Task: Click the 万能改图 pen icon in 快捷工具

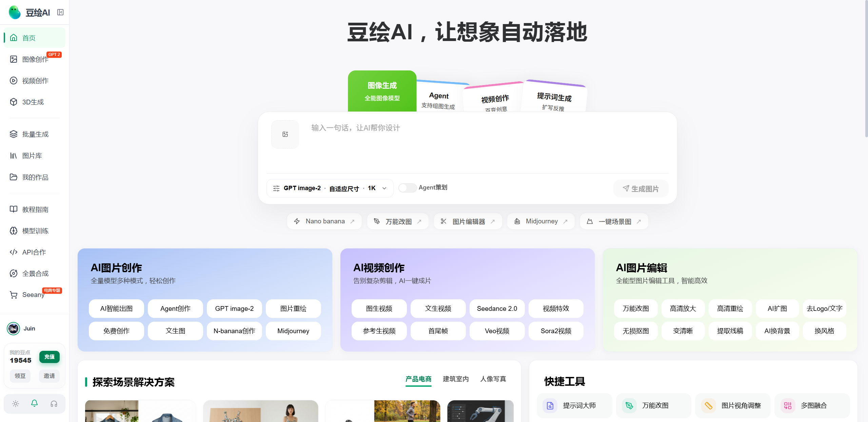Action: [x=629, y=405]
